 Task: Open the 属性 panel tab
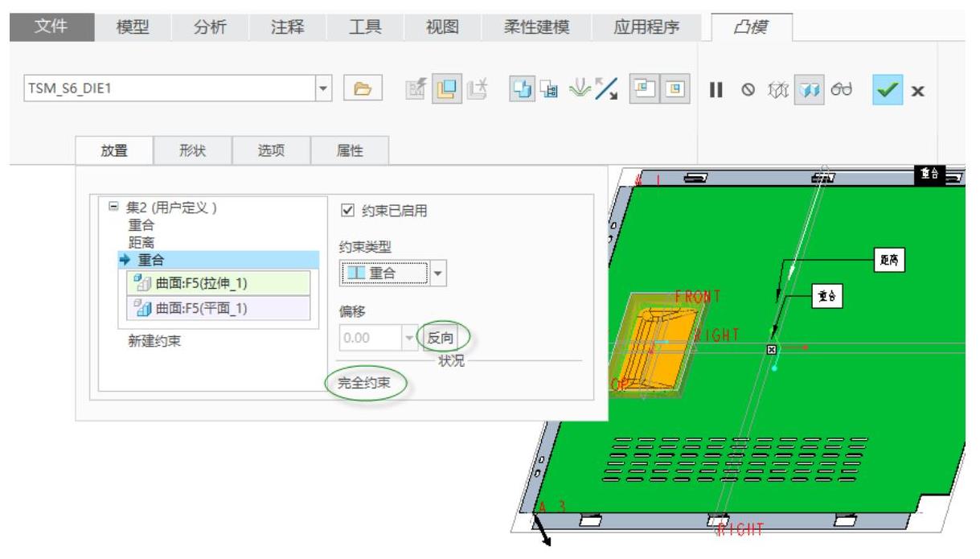click(x=350, y=150)
